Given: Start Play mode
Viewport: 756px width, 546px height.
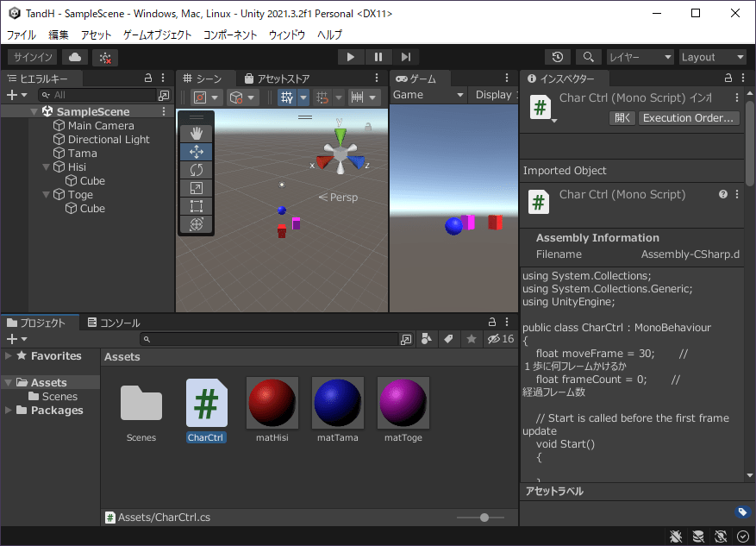Looking at the screenshot, I should [351, 58].
